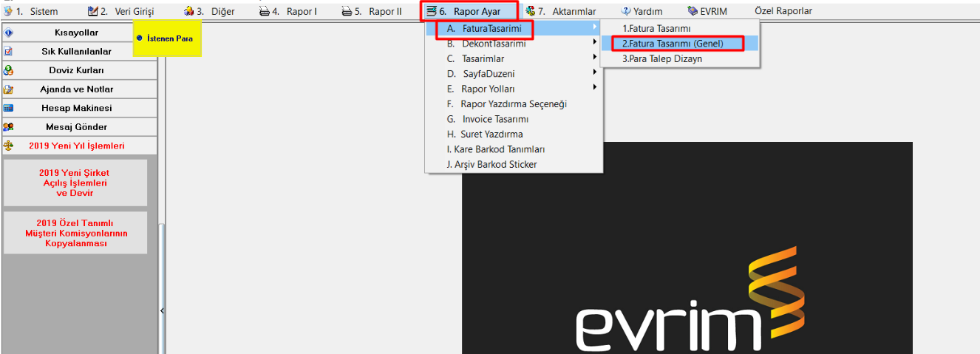Select E. Rapor Yolları menu entry
Image resolution: width=980 pixels, height=354 pixels.
click(x=513, y=89)
